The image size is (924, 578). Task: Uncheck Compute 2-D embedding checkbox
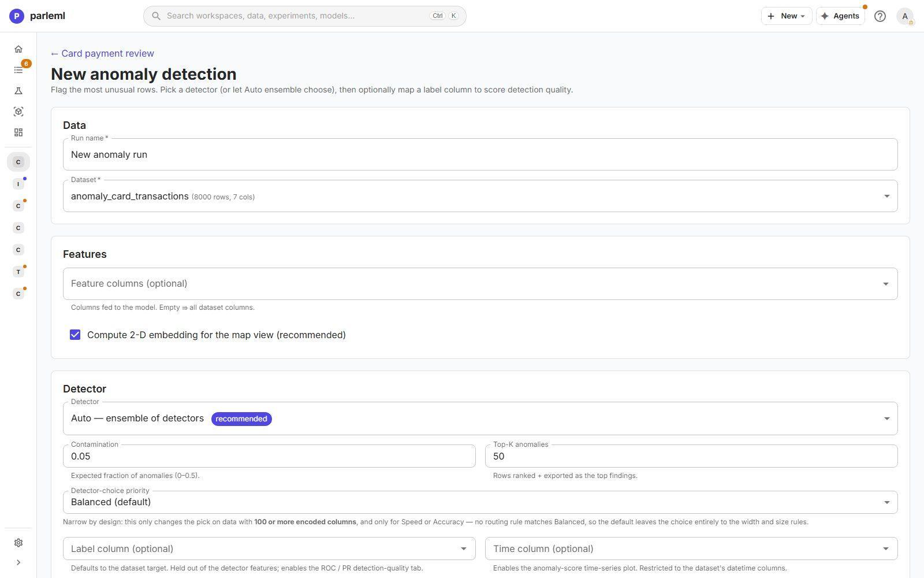click(x=75, y=335)
